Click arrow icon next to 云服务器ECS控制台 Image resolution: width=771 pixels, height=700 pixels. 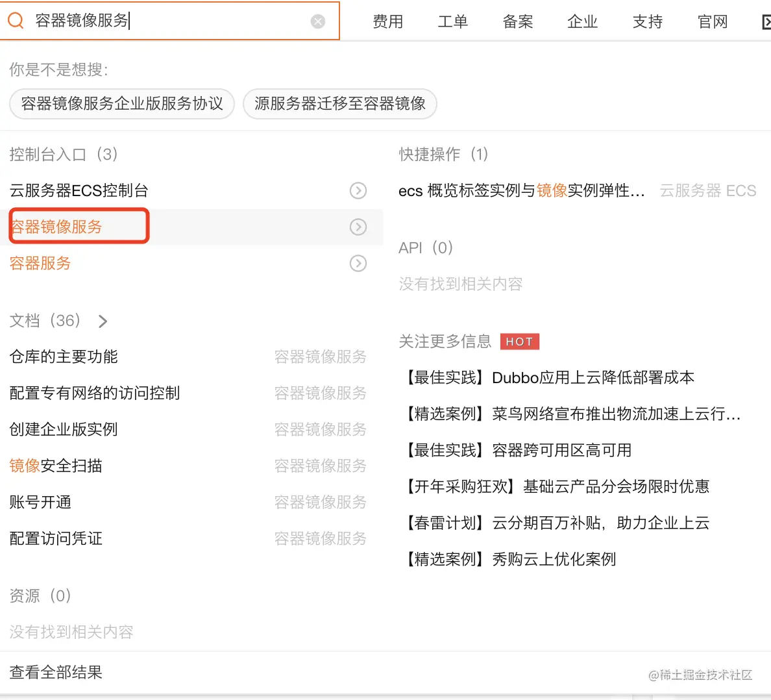(x=358, y=190)
